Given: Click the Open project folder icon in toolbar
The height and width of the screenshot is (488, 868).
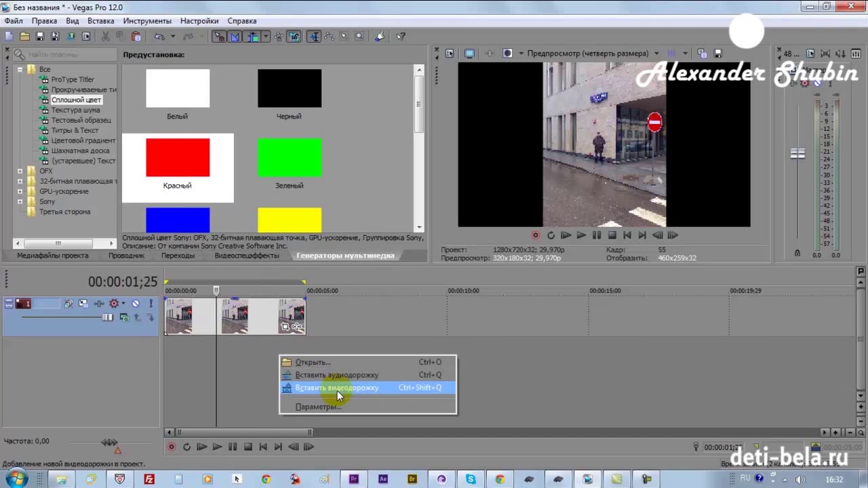Looking at the screenshot, I should pos(24,37).
